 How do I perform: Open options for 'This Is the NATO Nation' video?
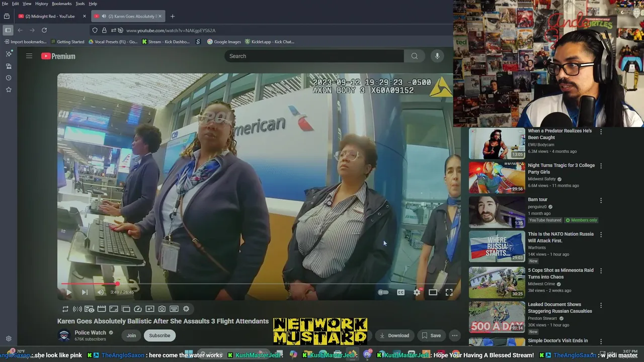click(601, 234)
